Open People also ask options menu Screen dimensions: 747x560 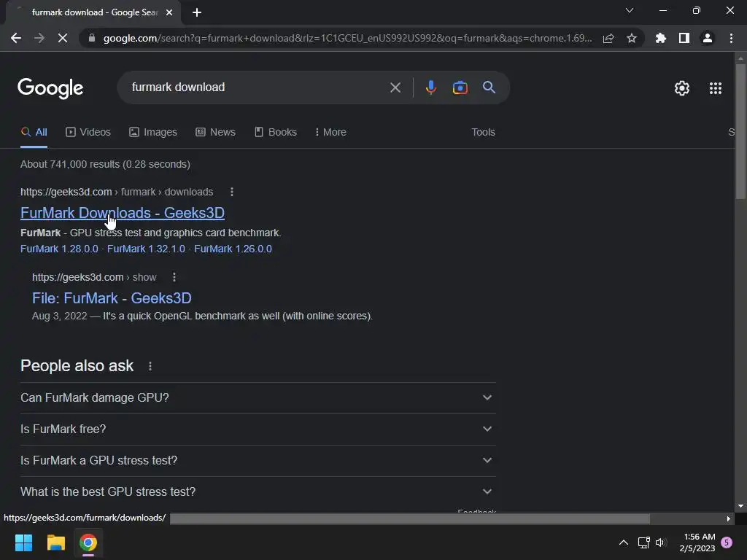(x=150, y=366)
